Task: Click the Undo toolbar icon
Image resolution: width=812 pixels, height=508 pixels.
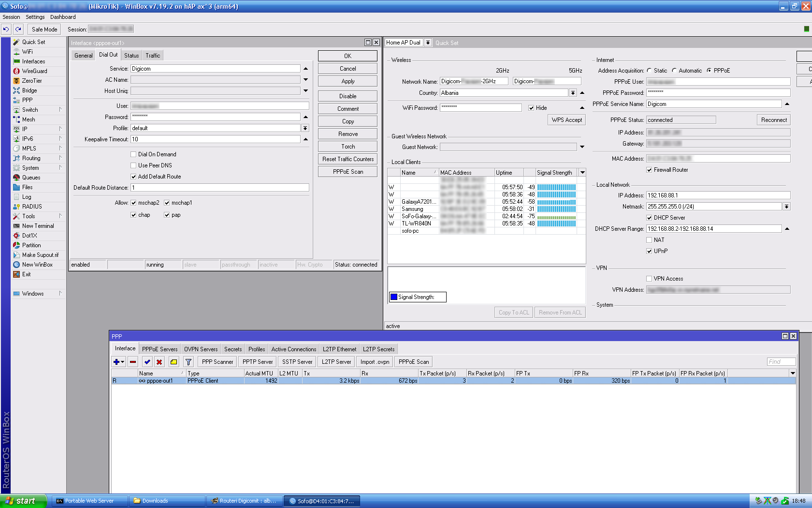Action: (x=6, y=30)
